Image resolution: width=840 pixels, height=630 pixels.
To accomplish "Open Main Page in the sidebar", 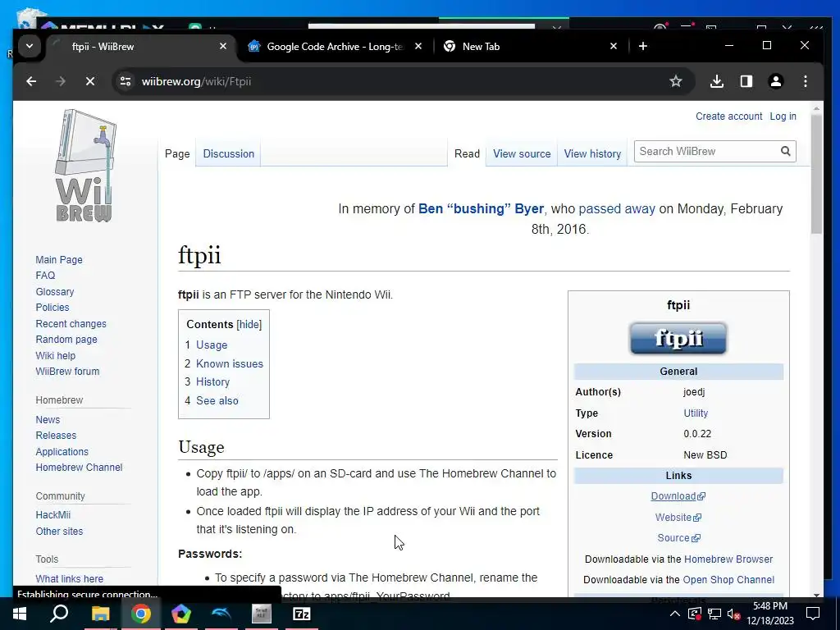I will click(x=59, y=260).
